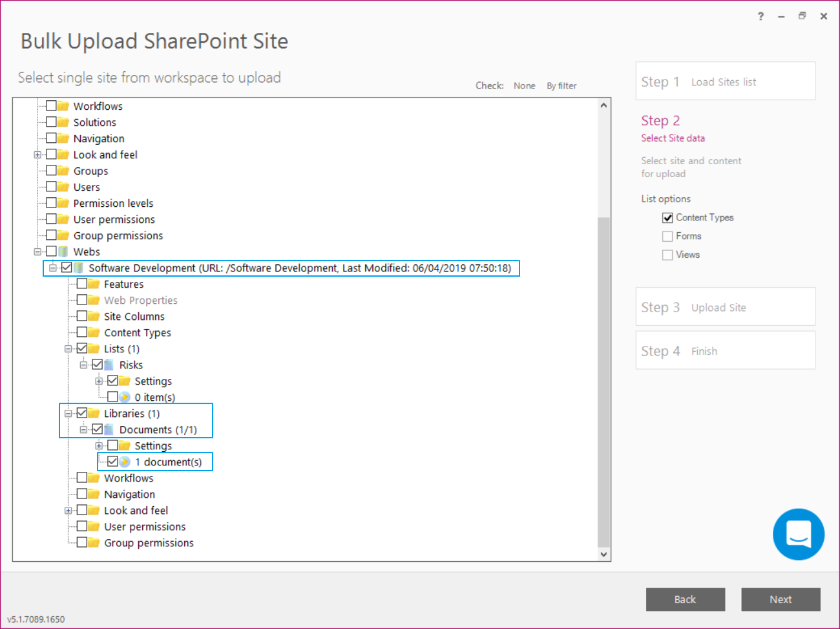Open the chat support bubble icon
Viewport: 840px width, 629px height.
coord(798,534)
